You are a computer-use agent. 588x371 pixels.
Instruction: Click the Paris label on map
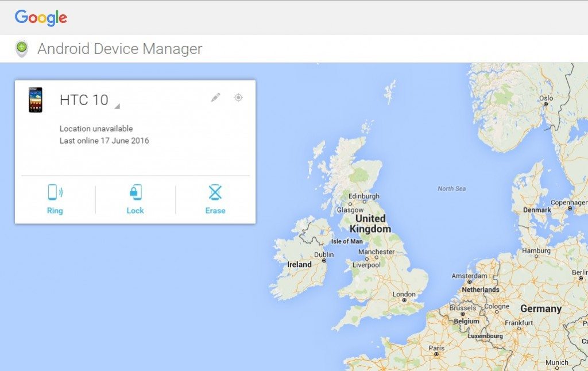point(436,348)
